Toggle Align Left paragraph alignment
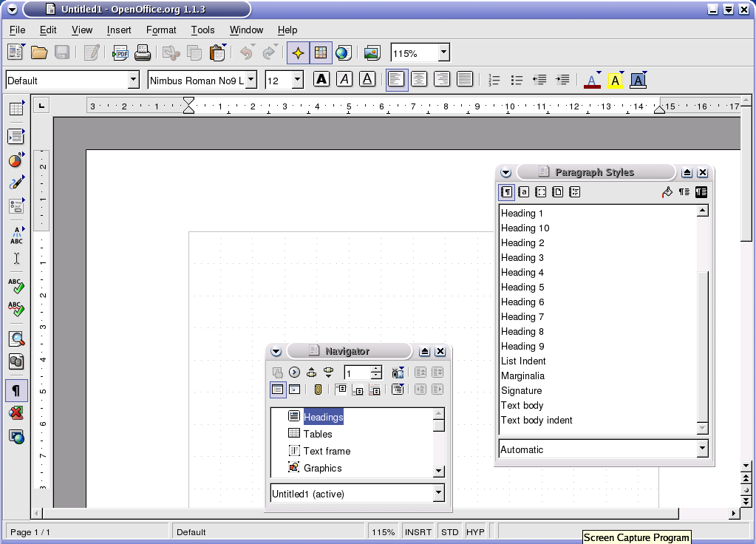Screen dimensions: 756x544 (x=396, y=79)
